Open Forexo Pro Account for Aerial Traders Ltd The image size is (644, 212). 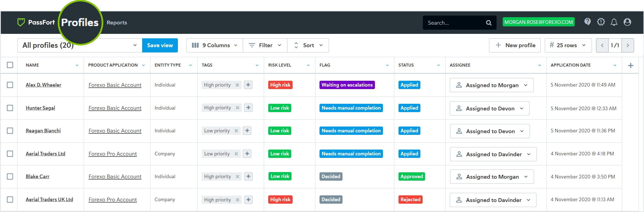(x=113, y=154)
